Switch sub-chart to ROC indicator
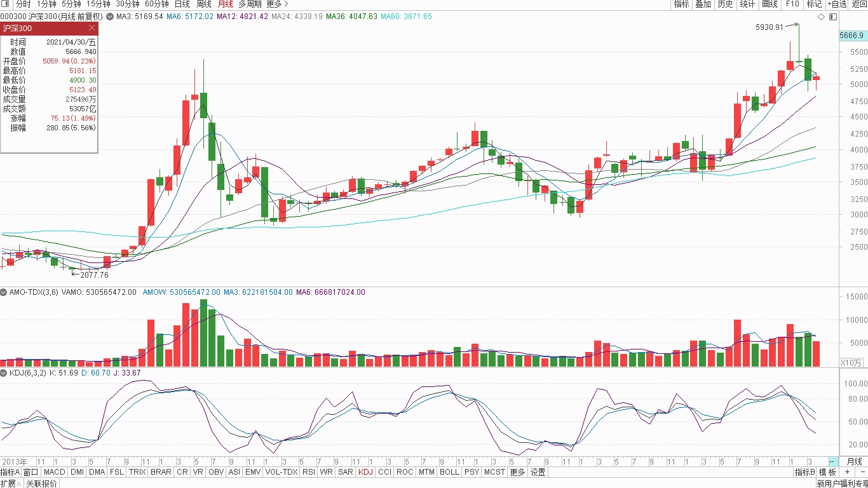Viewport: 868px width, 488px height. 405,472
